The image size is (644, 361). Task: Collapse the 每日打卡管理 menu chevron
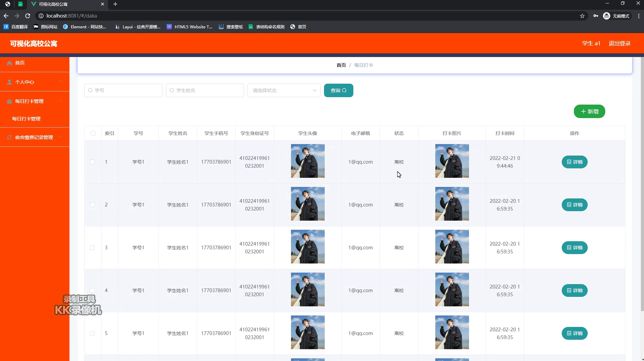click(x=61, y=101)
